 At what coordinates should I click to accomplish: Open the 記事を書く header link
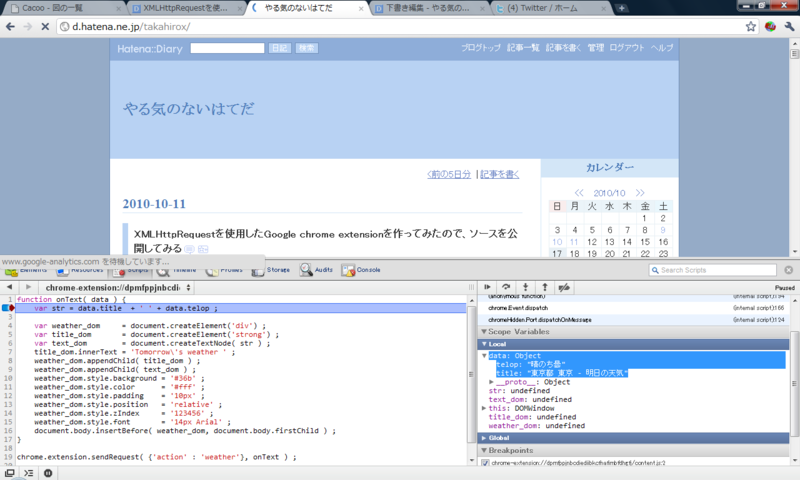[x=563, y=47]
